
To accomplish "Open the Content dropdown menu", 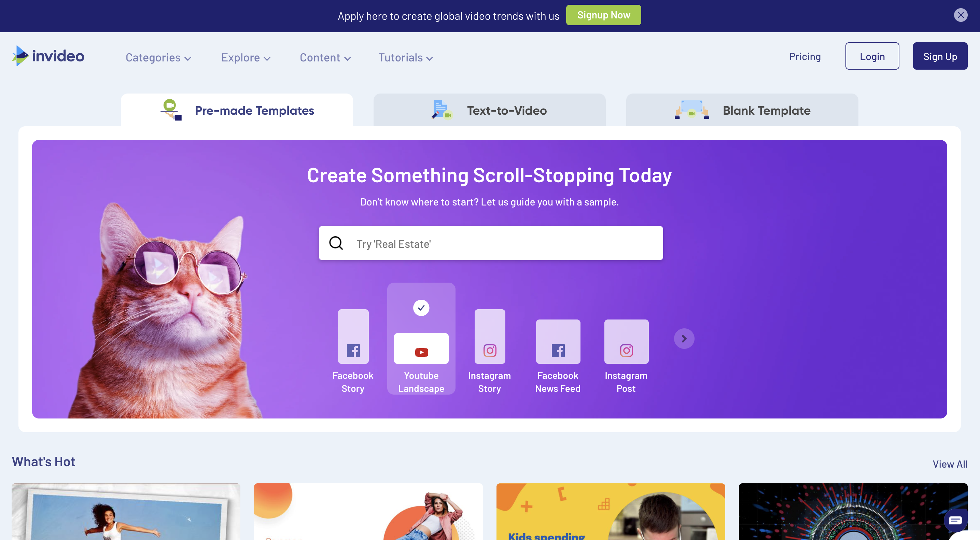I will (325, 57).
